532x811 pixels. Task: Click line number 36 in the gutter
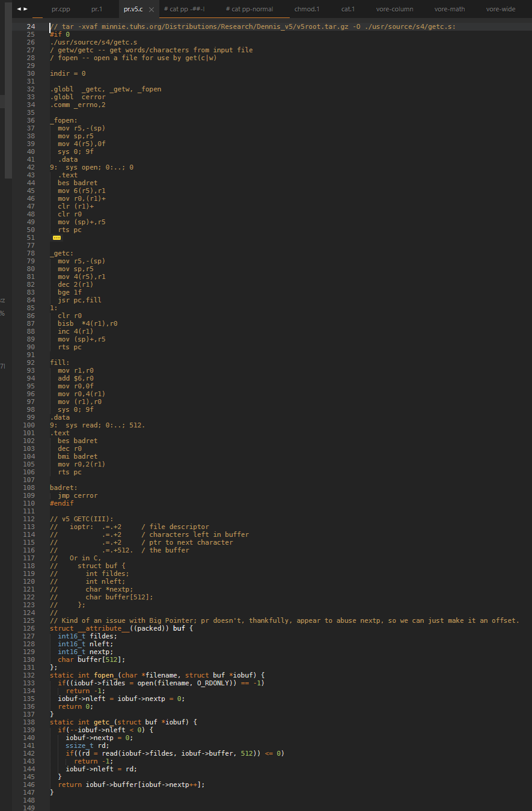[31, 120]
